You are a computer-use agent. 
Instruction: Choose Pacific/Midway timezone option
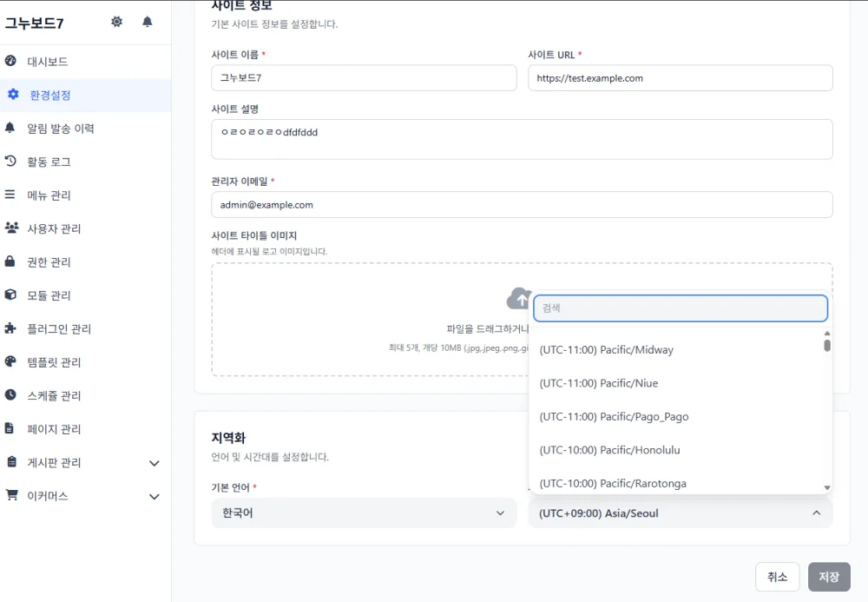(x=676, y=350)
